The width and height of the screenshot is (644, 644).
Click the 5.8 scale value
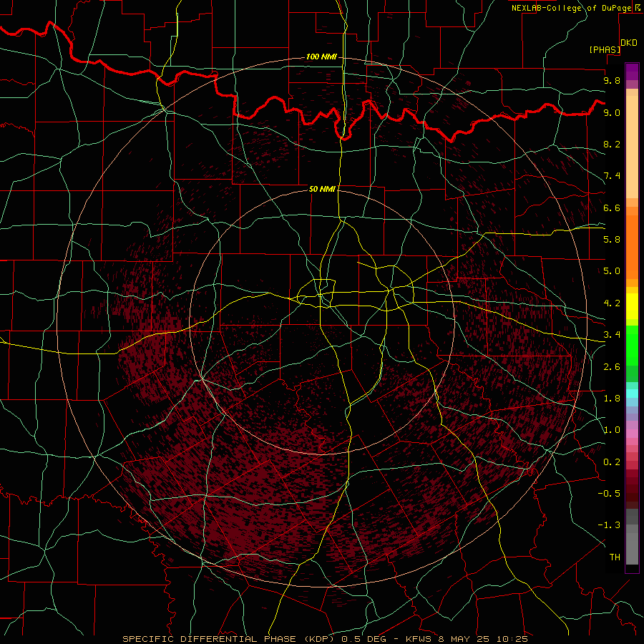(612, 240)
